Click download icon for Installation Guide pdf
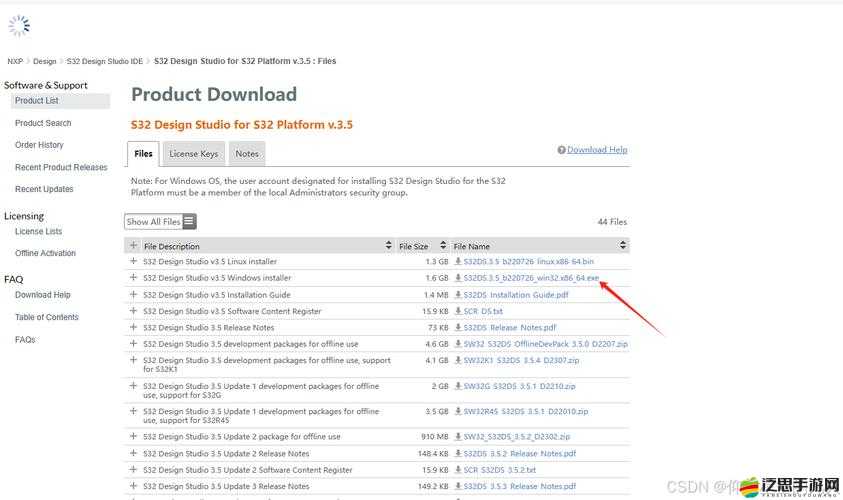Viewport: 843px width, 500px height. tap(458, 295)
